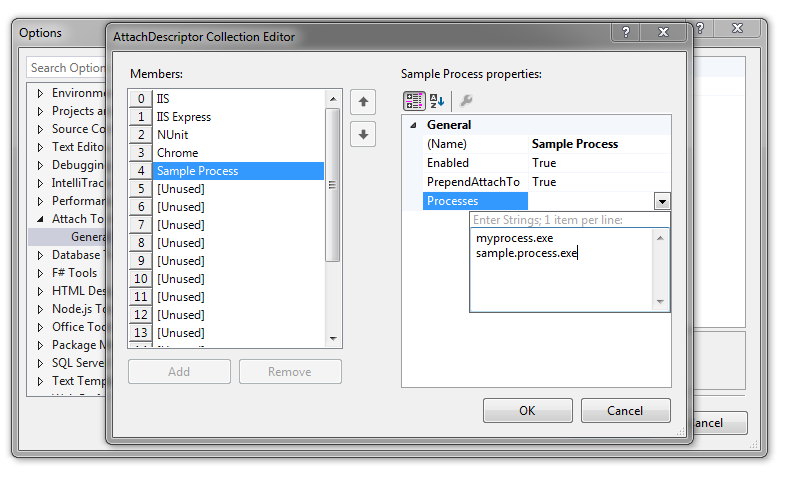
Task: Click the Property Pages wrench icon
Action: [x=466, y=100]
